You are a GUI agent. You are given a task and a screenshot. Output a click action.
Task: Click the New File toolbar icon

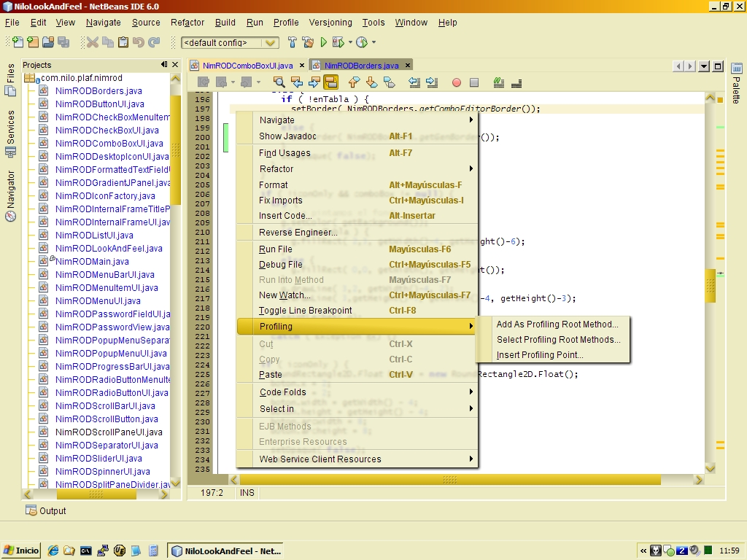pos(18,43)
